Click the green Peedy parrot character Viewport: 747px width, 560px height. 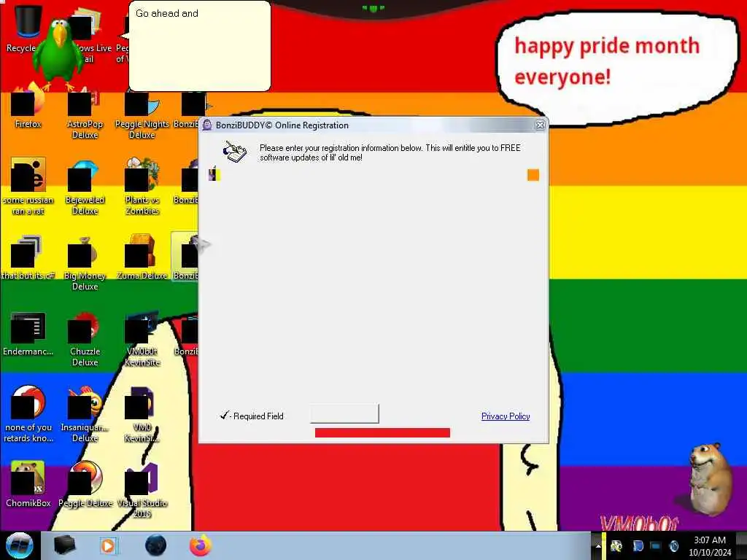(60, 55)
